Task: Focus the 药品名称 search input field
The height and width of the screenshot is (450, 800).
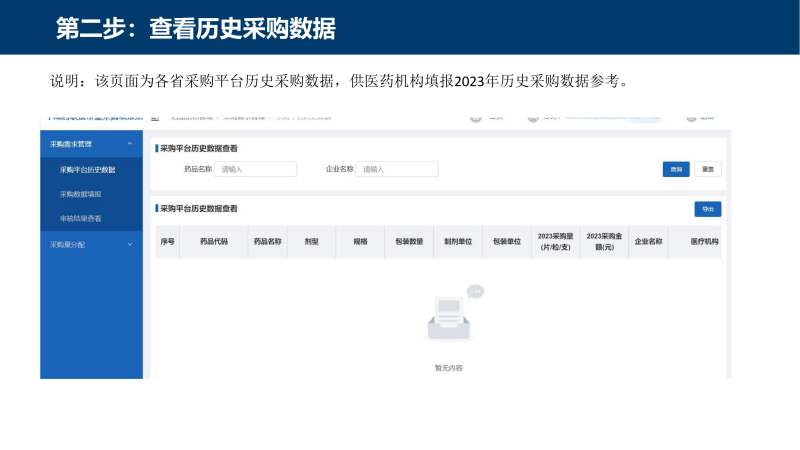Action: click(x=255, y=169)
